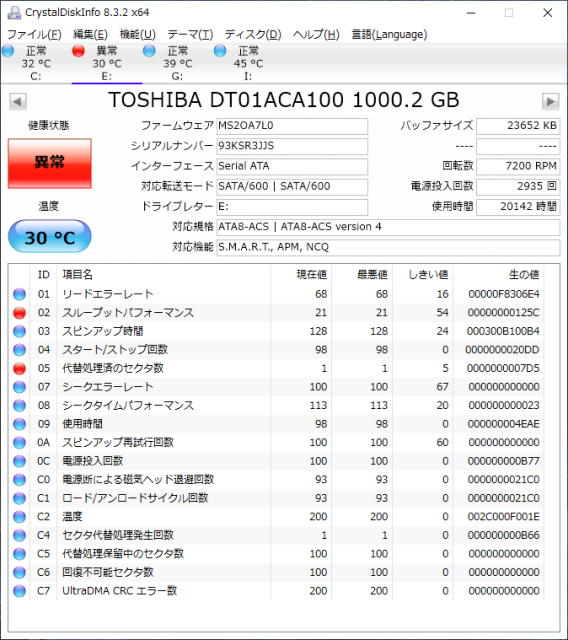Click status icon of row 03 スピンアップ時間

19,331
